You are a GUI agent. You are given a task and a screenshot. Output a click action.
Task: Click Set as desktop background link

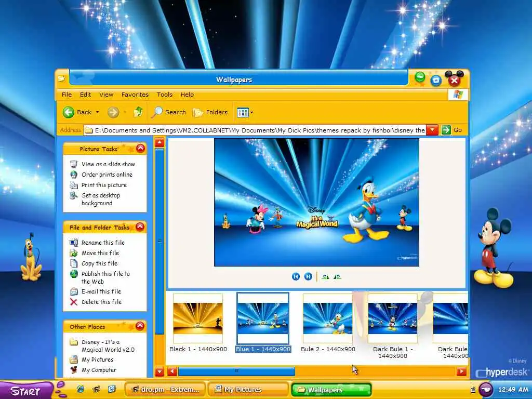(101, 199)
